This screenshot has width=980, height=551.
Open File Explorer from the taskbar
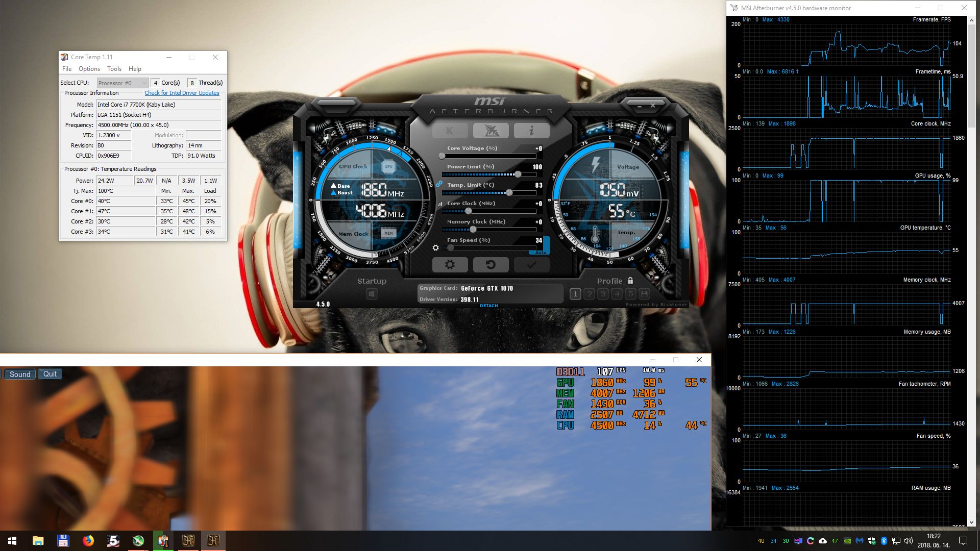[x=38, y=541]
